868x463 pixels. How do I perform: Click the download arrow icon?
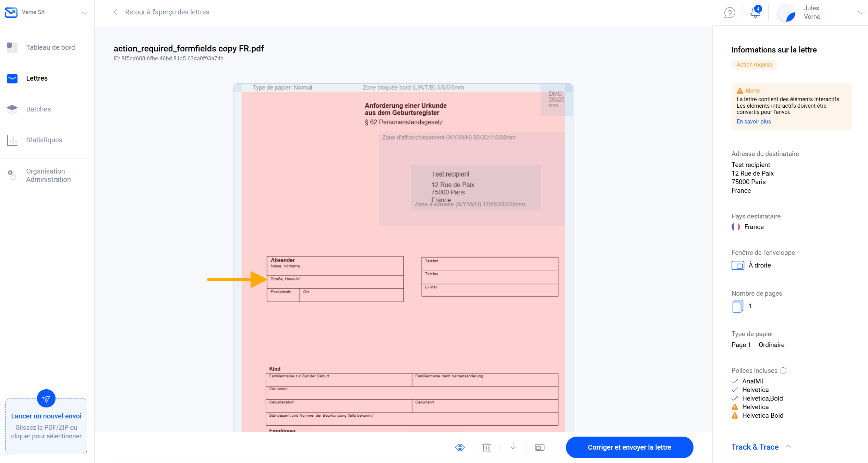(x=513, y=447)
